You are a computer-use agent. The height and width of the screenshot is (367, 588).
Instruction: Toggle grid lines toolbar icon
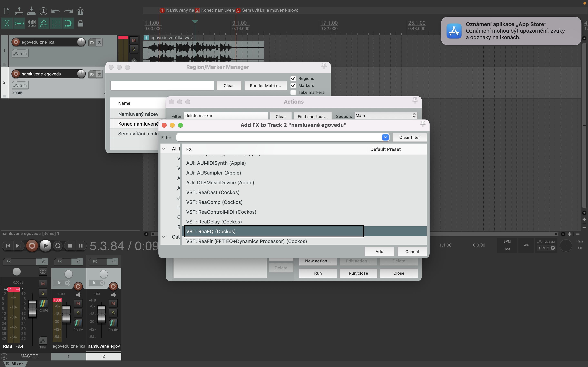(x=56, y=23)
